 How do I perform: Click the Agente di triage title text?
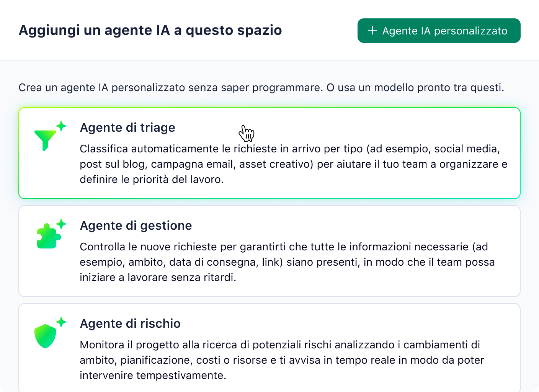coord(127,127)
